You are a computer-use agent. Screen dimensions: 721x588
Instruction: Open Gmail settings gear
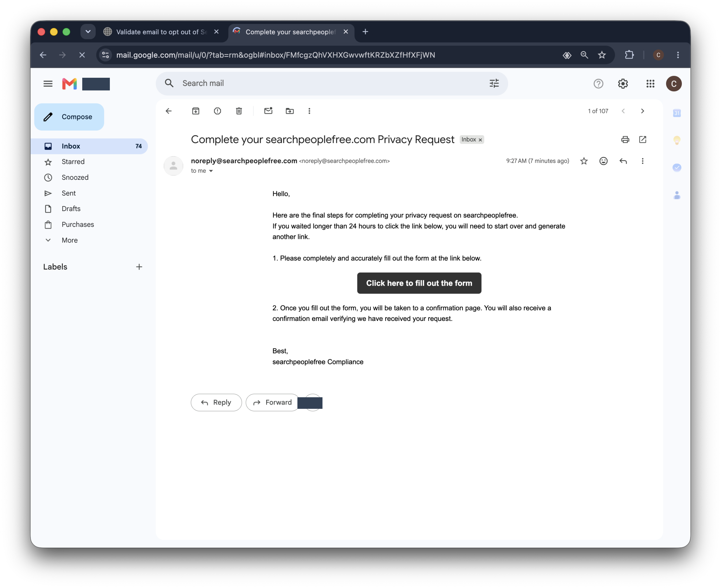pyautogui.click(x=623, y=84)
